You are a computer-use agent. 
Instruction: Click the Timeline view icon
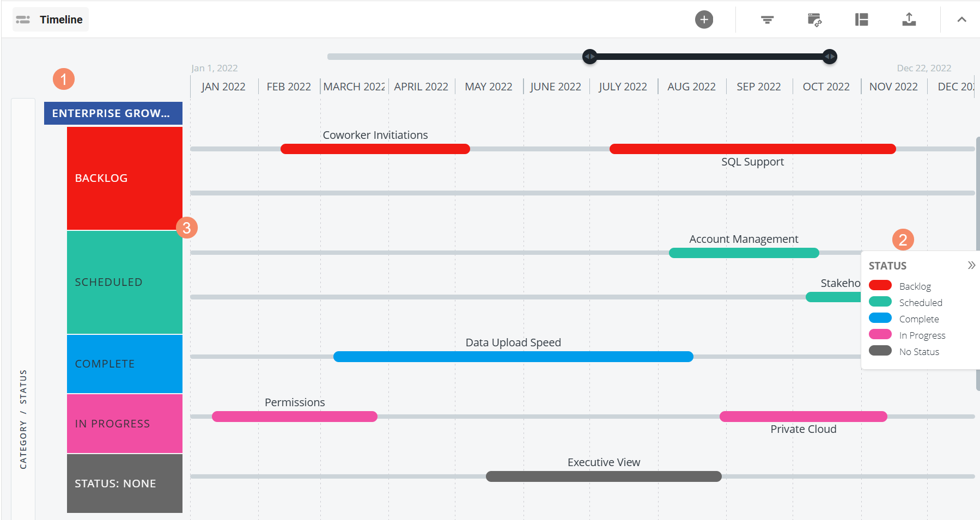pos(23,19)
